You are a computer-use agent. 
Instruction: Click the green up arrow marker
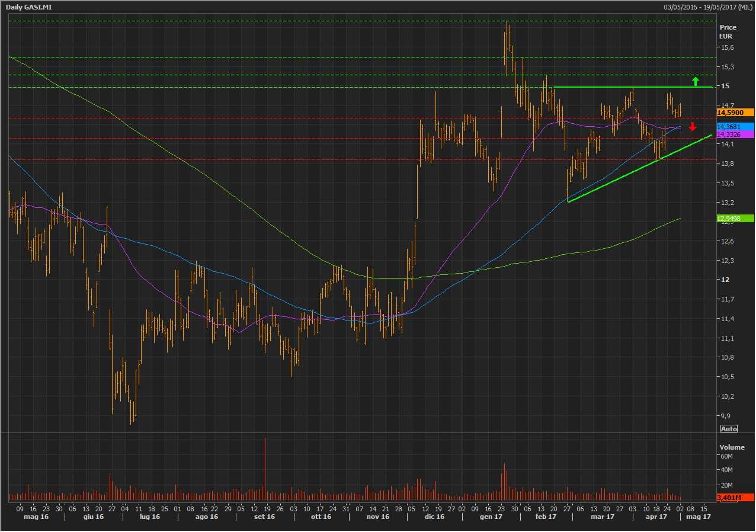click(x=696, y=81)
